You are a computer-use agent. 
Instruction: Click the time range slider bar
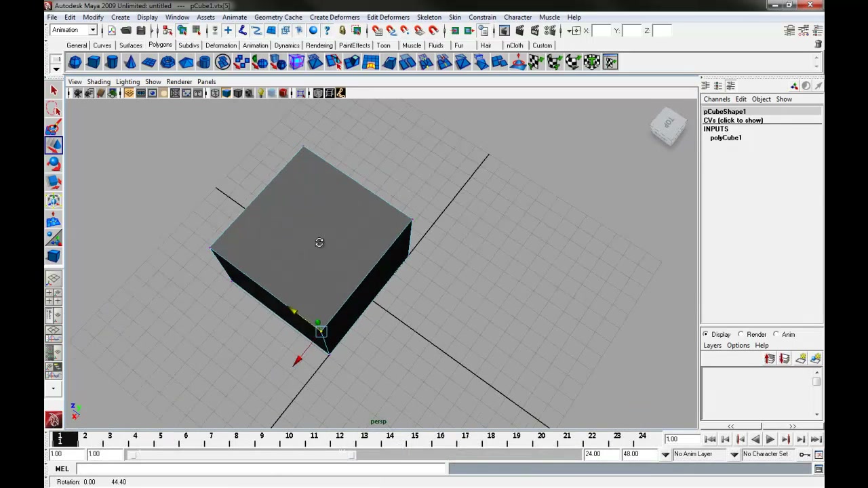click(x=242, y=454)
